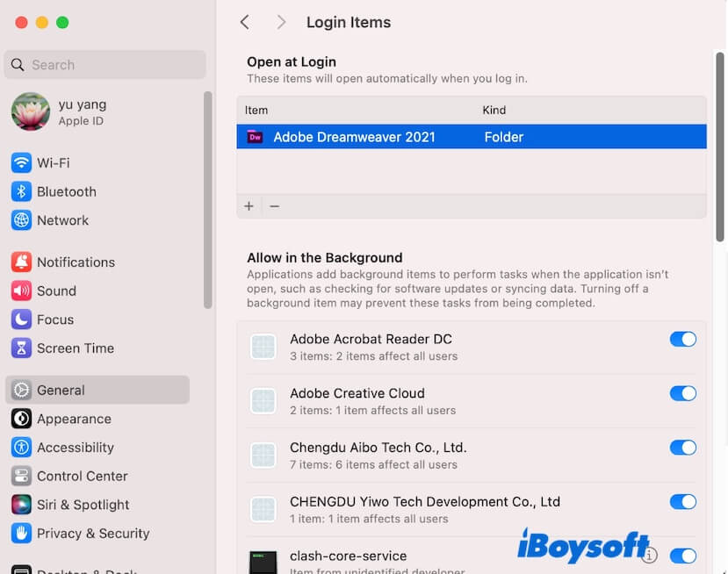Click the Bluetooth icon in sidebar

point(21,191)
